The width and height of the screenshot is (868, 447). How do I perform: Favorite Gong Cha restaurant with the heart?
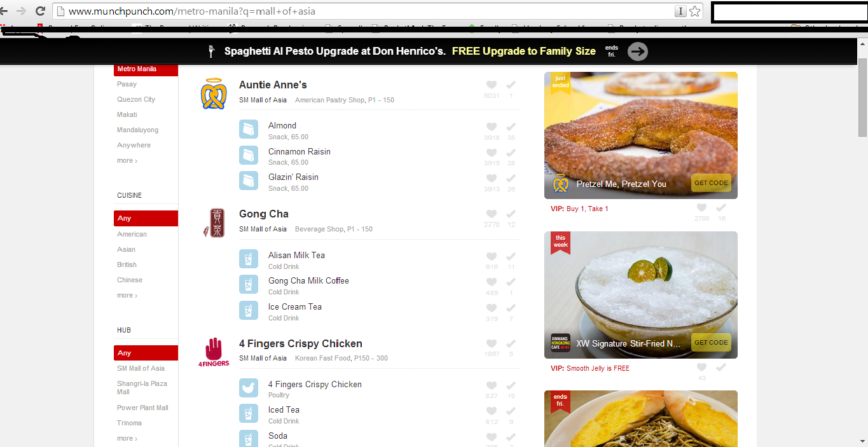492,214
